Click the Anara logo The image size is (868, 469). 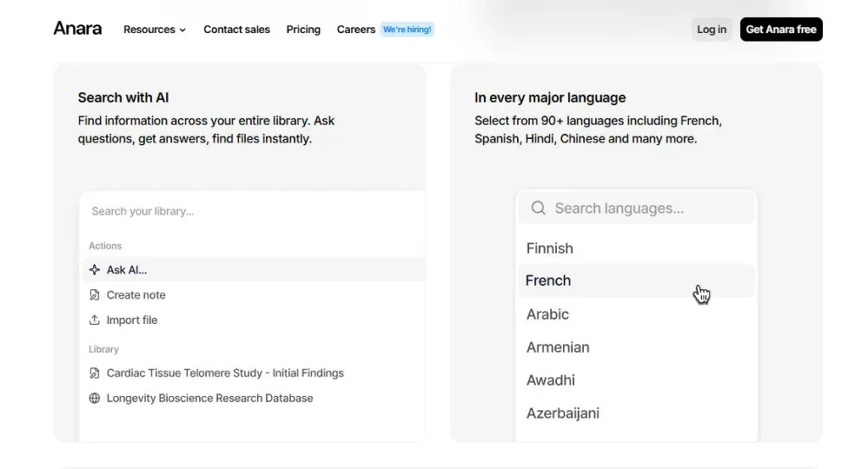pos(77,29)
